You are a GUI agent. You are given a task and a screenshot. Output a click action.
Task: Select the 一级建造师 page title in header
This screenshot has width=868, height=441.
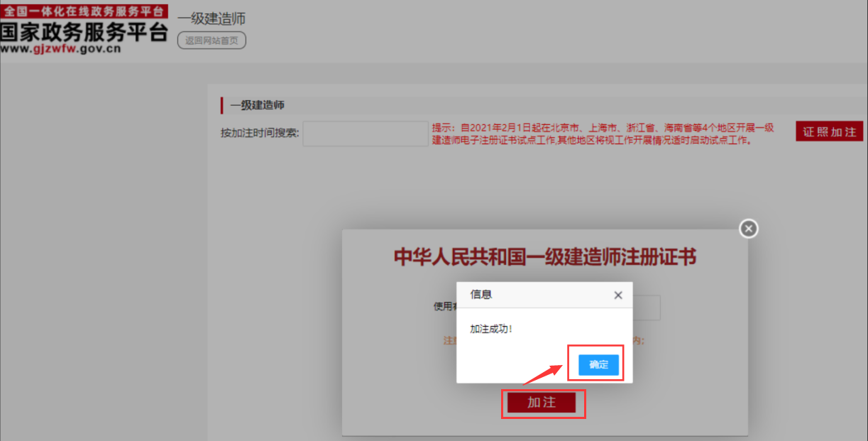pos(211,18)
